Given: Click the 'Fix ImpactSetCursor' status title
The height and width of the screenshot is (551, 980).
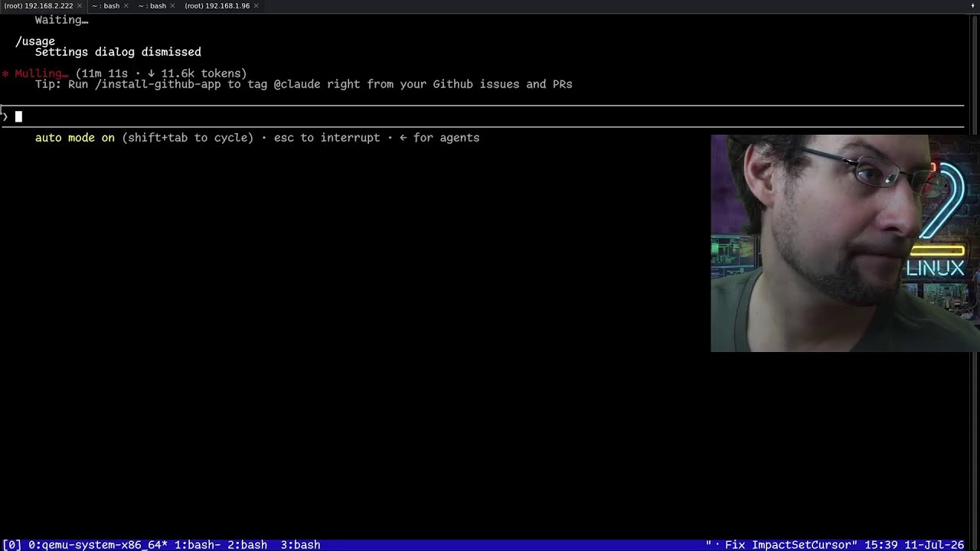Looking at the screenshot, I should tap(788, 545).
